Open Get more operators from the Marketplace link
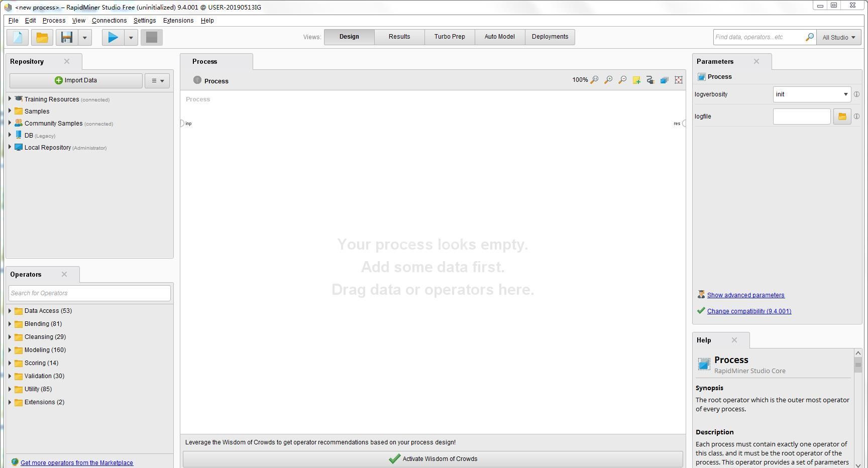 coord(77,463)
